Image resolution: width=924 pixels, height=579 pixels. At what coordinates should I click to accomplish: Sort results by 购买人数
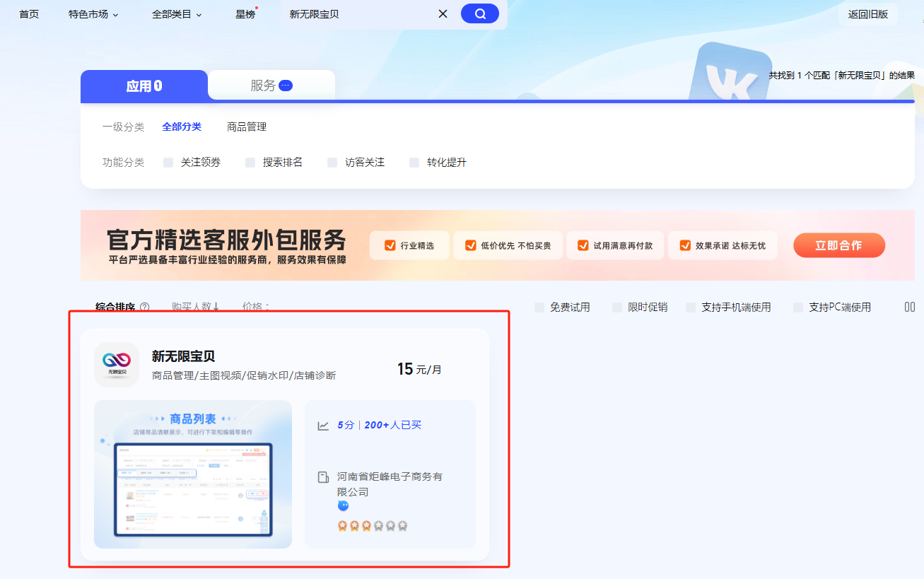click(196, 307)
